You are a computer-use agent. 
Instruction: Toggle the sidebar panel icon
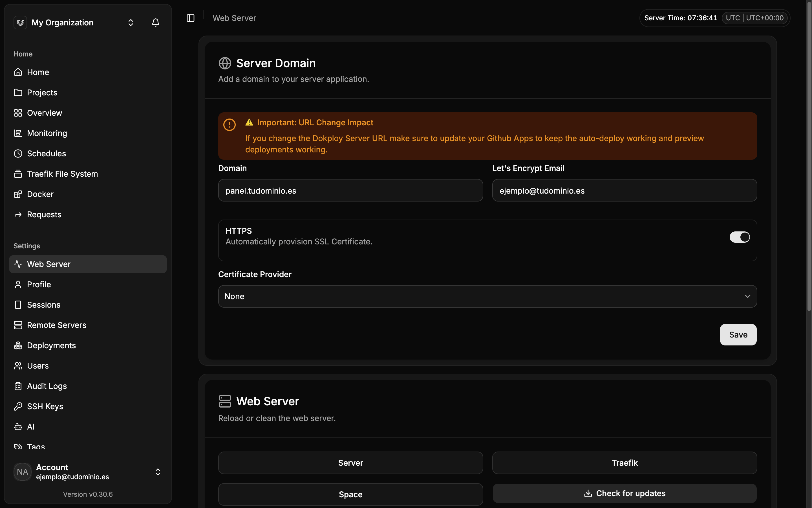pos(191,18)
